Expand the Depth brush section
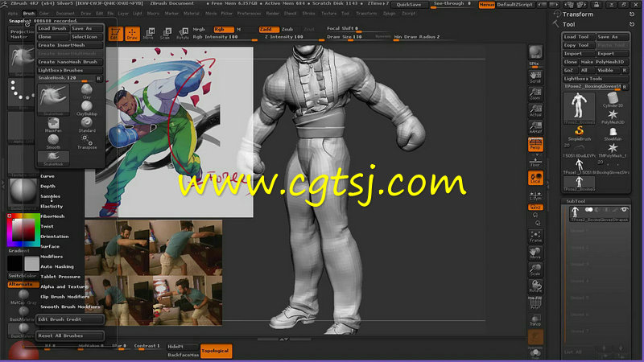 pyautogui.click(x=47, y=186)
